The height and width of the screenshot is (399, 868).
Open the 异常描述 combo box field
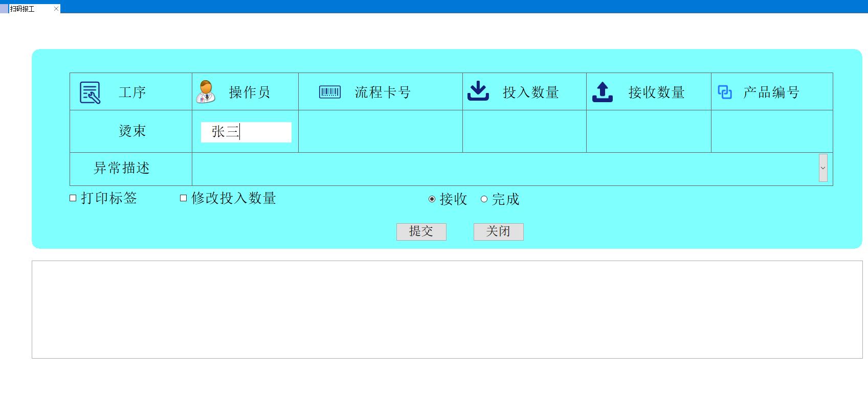point(504,169)
